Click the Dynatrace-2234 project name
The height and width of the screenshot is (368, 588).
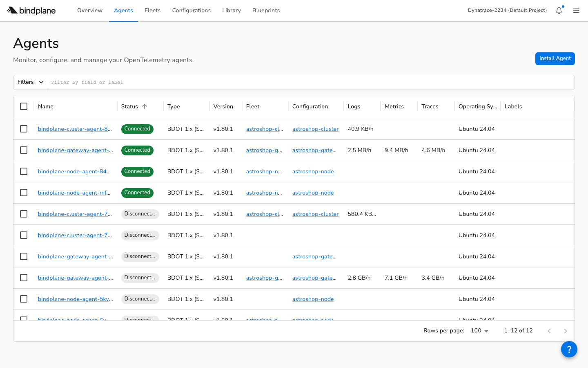click(x=507, y=10)
